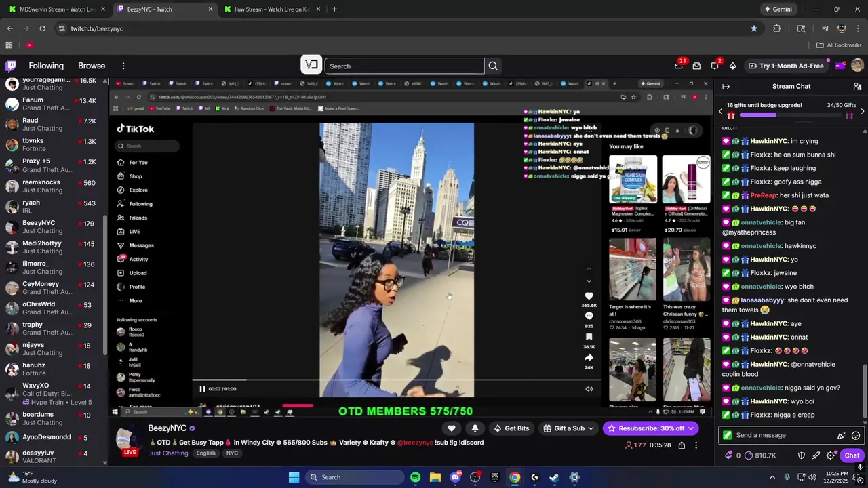Expand Gift a Sub dropdown
This screenshot has height=488, width=868.
(591, 428)
